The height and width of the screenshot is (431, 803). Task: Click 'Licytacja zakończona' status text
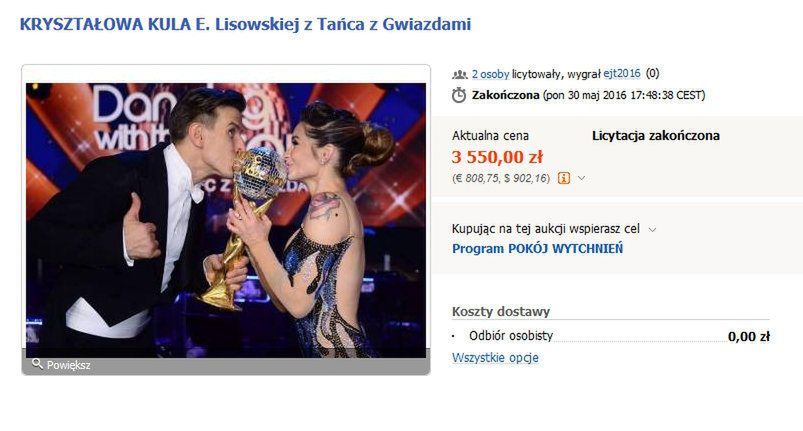656,136
